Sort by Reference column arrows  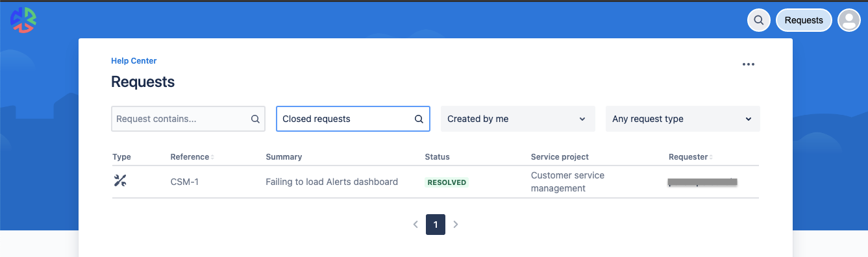212,157
